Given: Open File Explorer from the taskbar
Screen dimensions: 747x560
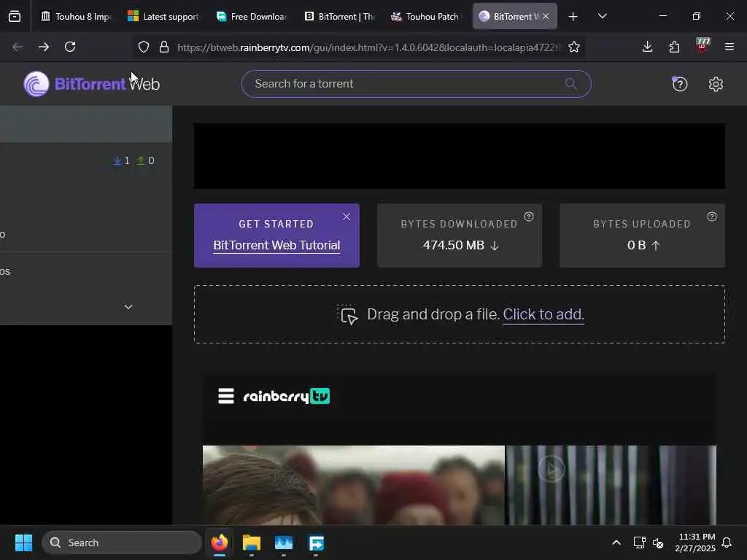Looking at the screenshot, I should [x=251, y=542].
